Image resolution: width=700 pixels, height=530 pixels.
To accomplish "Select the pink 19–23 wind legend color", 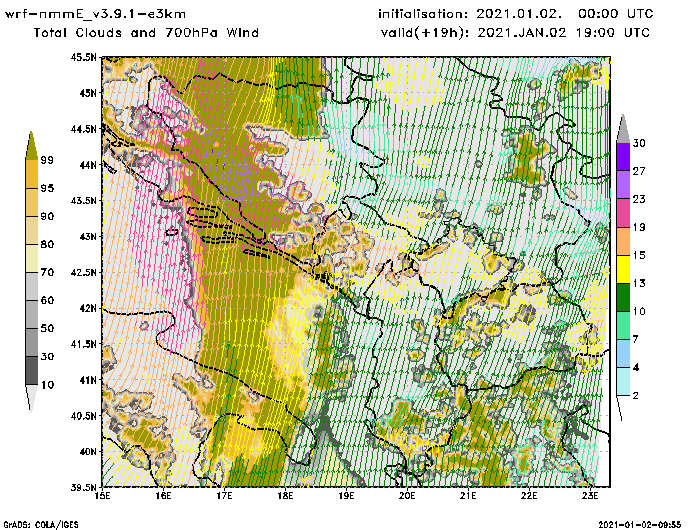I will [x=622, y=213].
